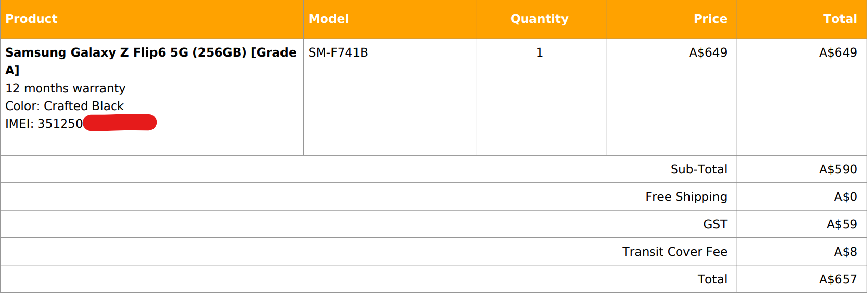This screenshot has height=293, width=868.
Task: Click the quantity value 1
Action: click(539, 52)
